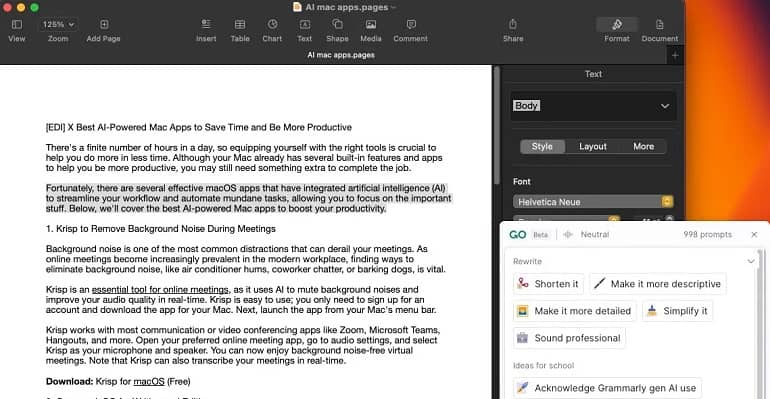Click the Font section label

click(522, 182)
